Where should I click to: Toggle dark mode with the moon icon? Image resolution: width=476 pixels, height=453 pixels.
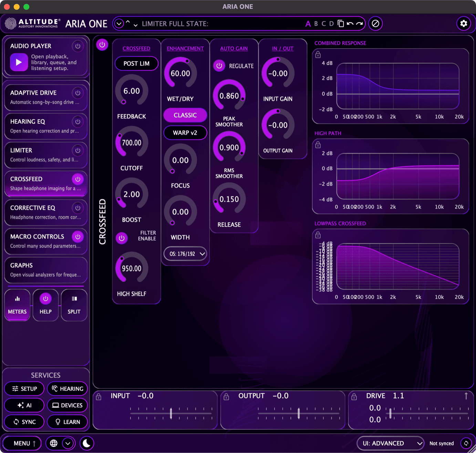87,443
